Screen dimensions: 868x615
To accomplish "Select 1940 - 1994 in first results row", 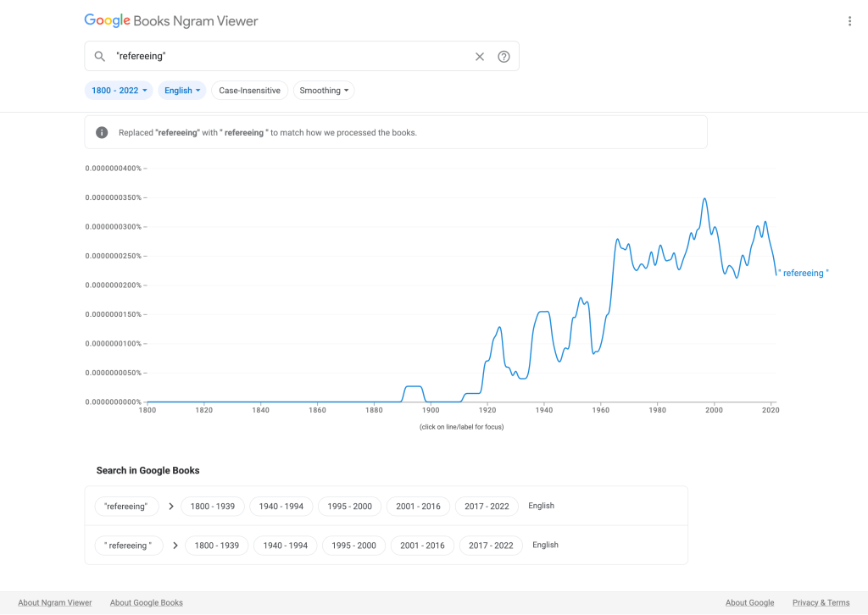I will tap(281, 507).
